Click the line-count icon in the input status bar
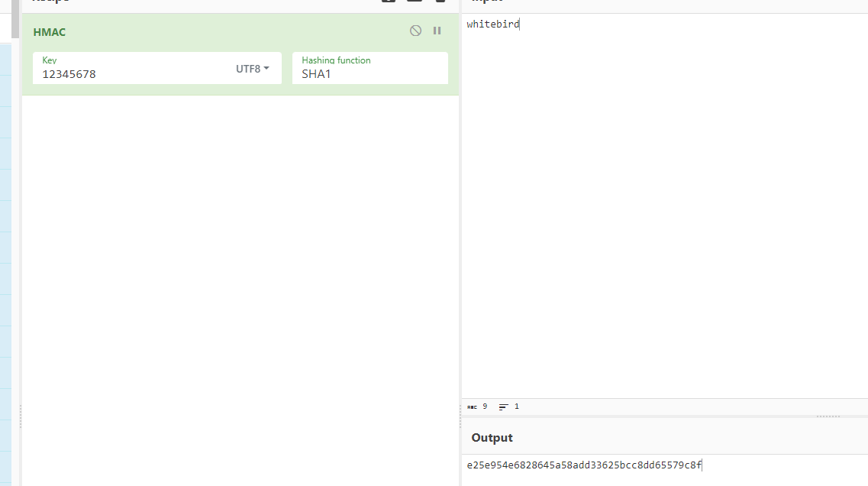 (503, 407)
